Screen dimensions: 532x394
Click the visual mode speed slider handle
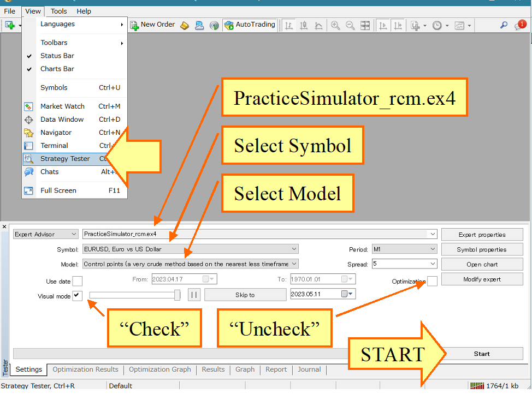(177, 295)
